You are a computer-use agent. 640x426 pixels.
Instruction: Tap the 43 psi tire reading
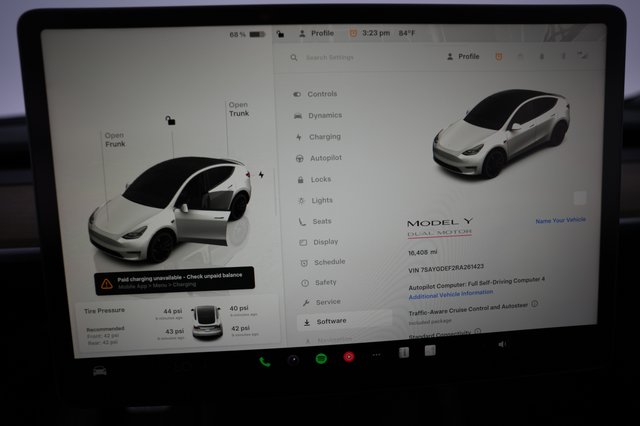[174, 331]
